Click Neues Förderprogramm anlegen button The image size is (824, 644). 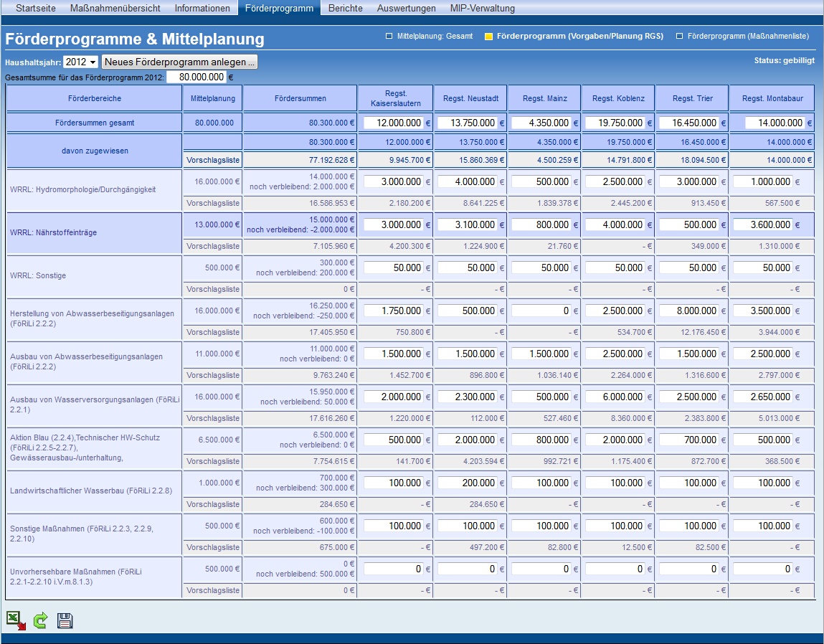click(179, 62)
